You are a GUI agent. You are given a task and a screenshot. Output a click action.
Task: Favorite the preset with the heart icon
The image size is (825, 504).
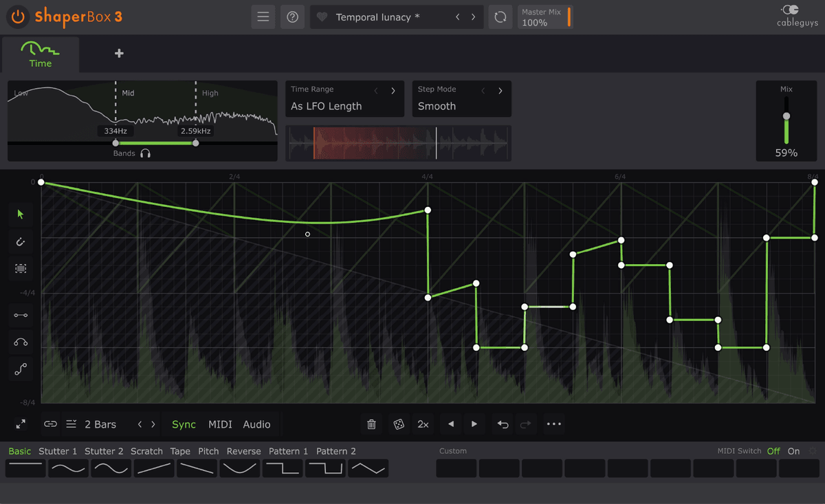pos(321,17)
